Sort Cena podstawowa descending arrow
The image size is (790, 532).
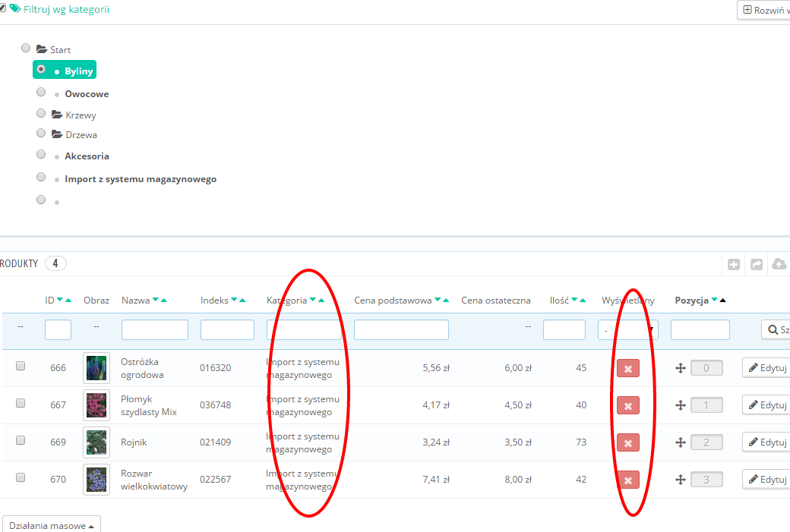pyautogui.click(x=438, y=300)
